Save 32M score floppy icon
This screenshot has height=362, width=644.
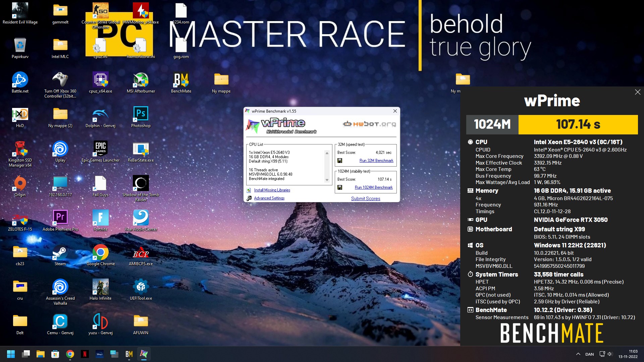[x=340, y=161]
